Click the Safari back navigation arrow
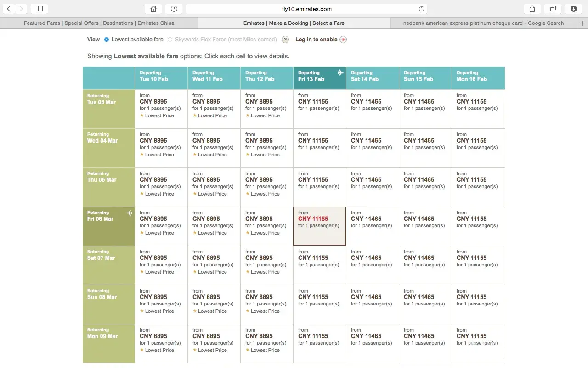This screenshot has height=368, width=588. (9, 9)
